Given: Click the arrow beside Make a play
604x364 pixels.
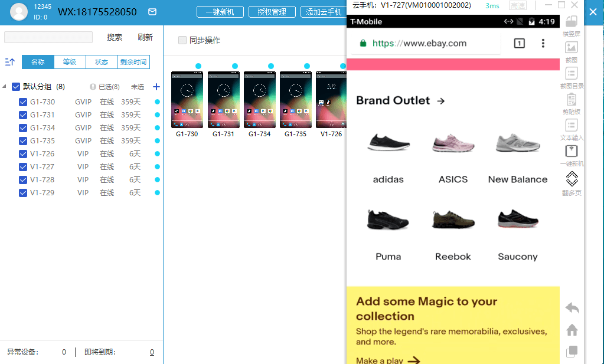Looking at the screenshot, I should 414,360.
